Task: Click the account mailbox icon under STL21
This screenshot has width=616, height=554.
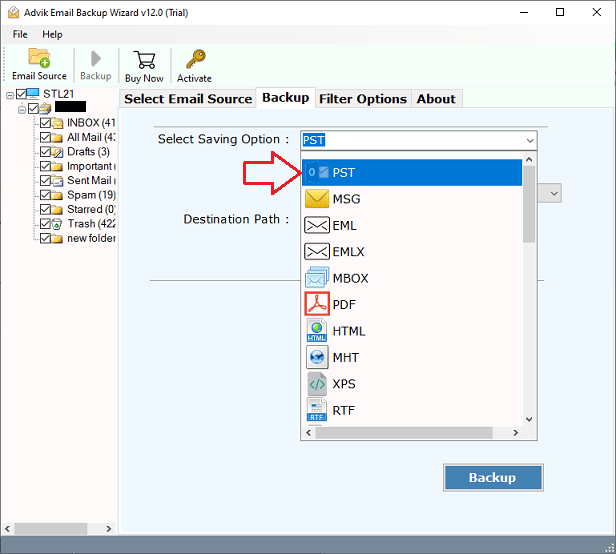Action: 45,108
